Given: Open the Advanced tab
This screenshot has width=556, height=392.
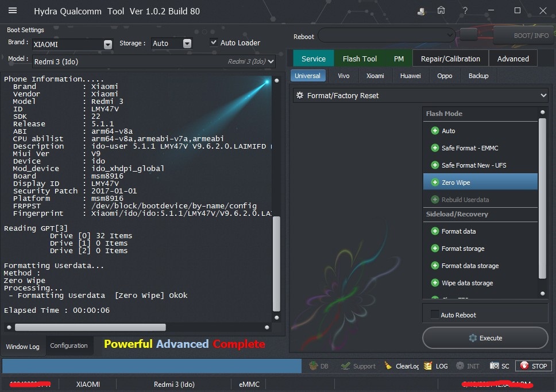Looking at the screenshot, I should pyautogui.click(x=513, y=59).
